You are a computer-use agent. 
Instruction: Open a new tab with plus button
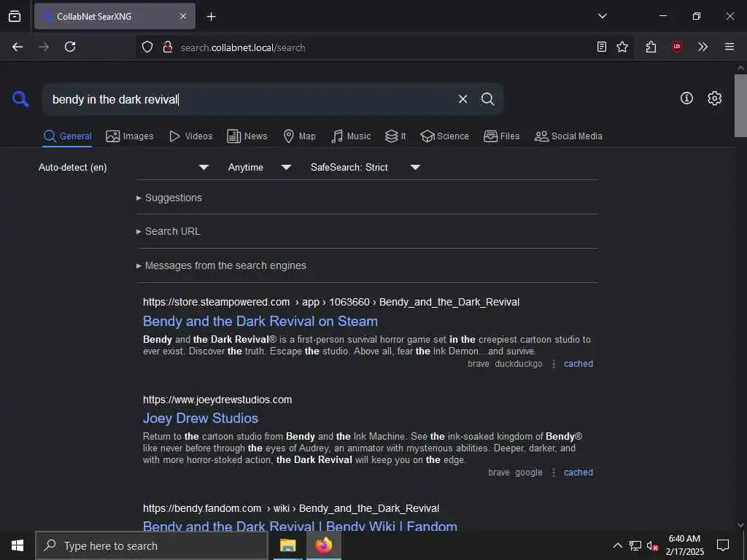coord(211,17)
